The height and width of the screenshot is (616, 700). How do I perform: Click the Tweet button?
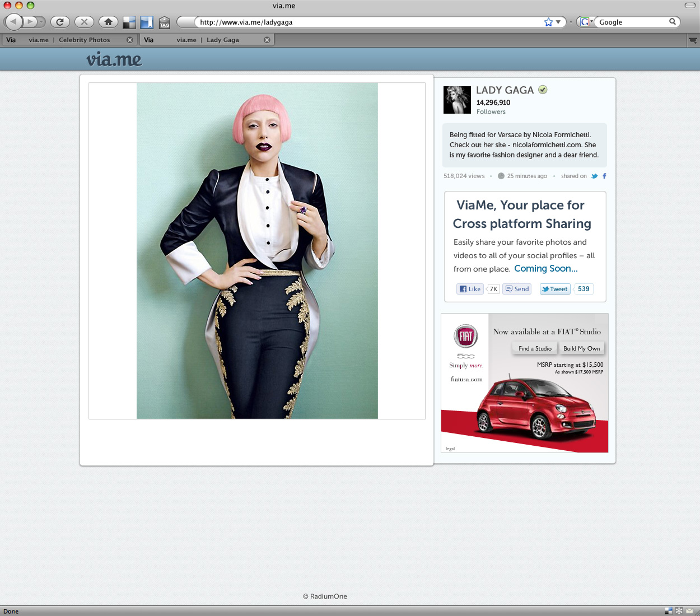pyautogui.click(x=554, y=289)
